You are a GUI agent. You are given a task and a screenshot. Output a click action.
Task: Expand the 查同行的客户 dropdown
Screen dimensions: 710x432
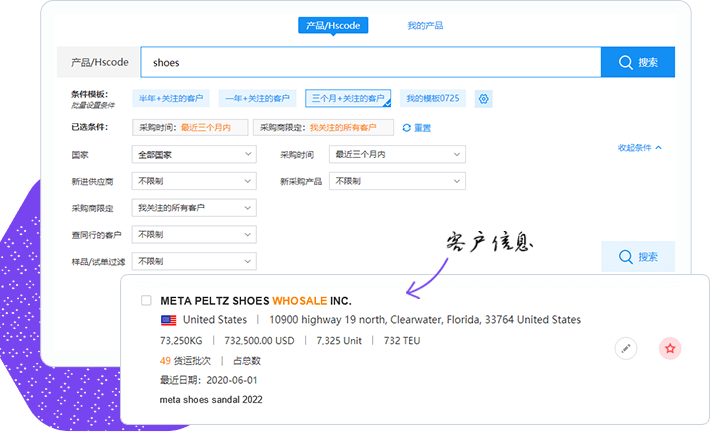(194, 234)
